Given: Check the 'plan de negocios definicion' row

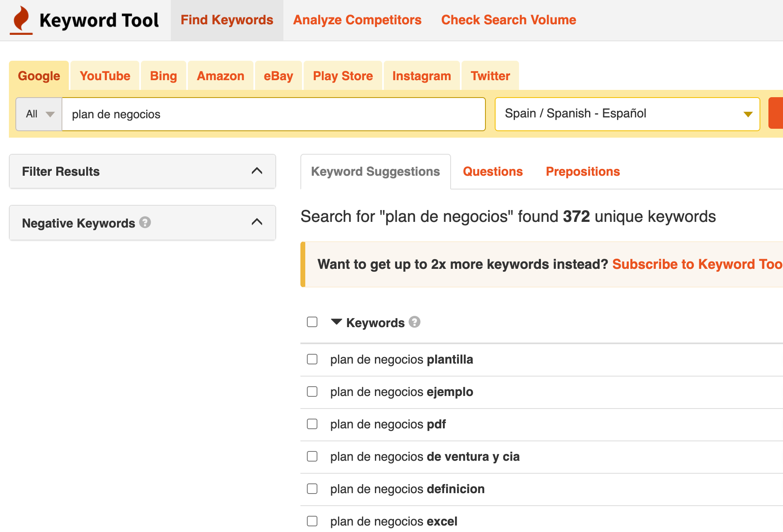Looking at the screenshot, I should pos(312,489).
